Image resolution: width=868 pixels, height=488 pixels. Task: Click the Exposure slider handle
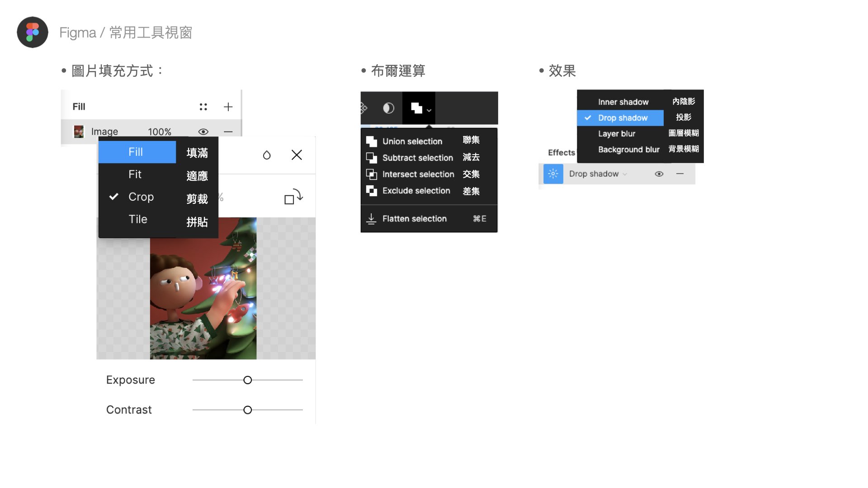click(248, 380)
